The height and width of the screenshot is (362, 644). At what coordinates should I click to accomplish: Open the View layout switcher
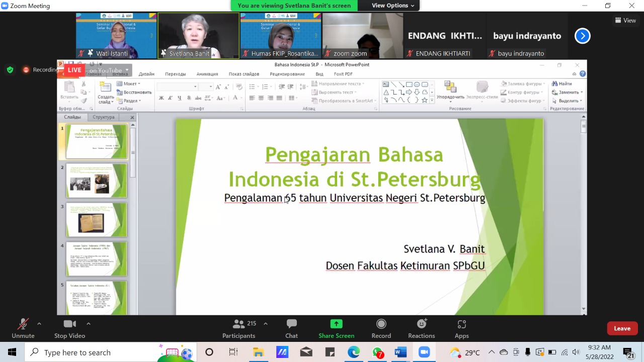point(625,21)
